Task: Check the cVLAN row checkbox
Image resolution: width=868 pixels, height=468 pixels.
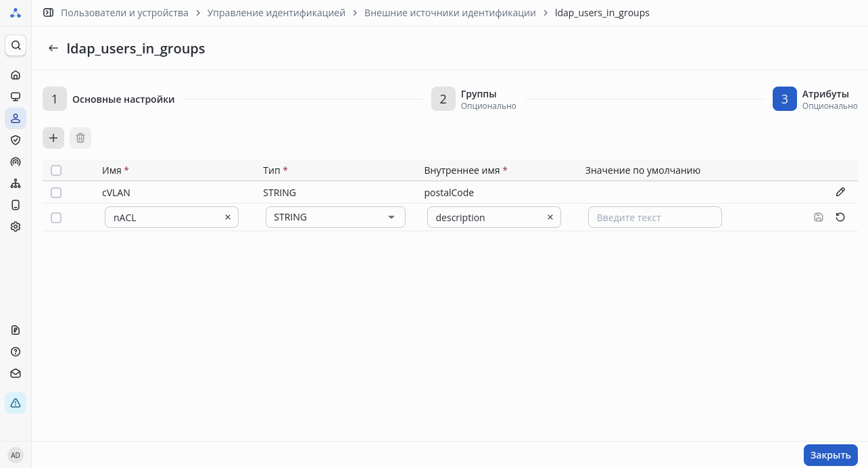Action: (x=56, y=193)
